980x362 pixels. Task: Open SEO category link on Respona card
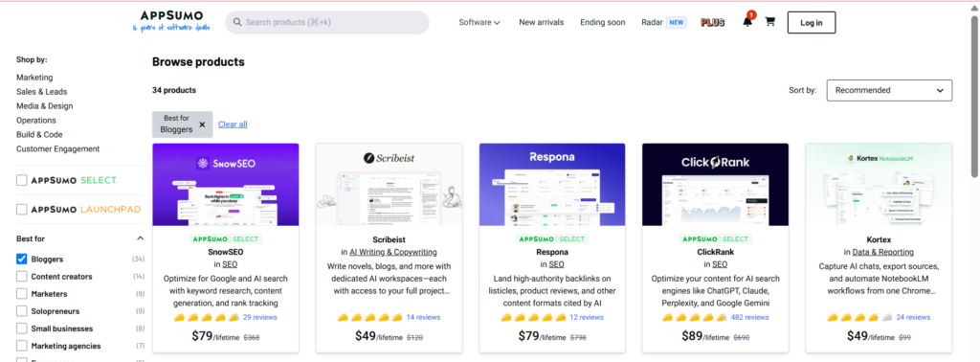556,264
